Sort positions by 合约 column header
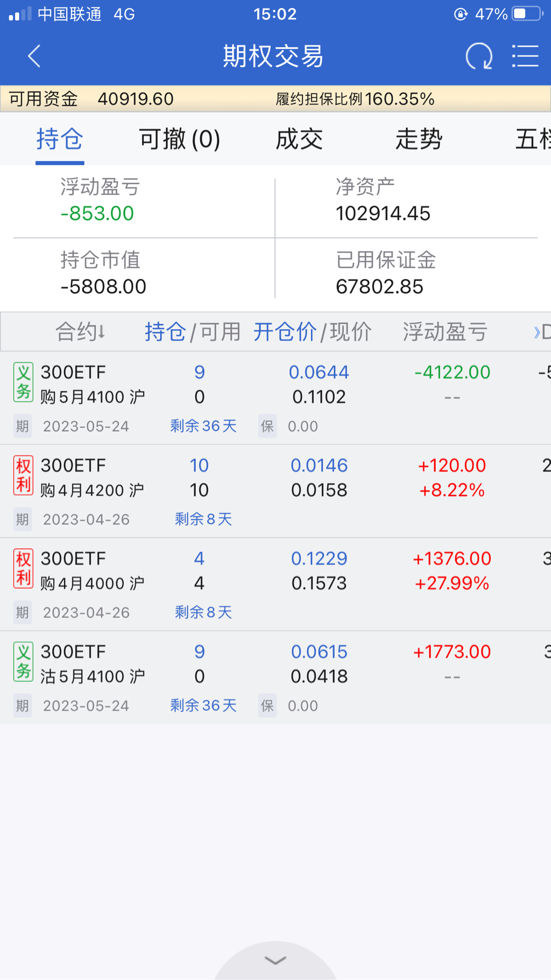Viewport: 551px width, 980px height. tap(81, 332)
